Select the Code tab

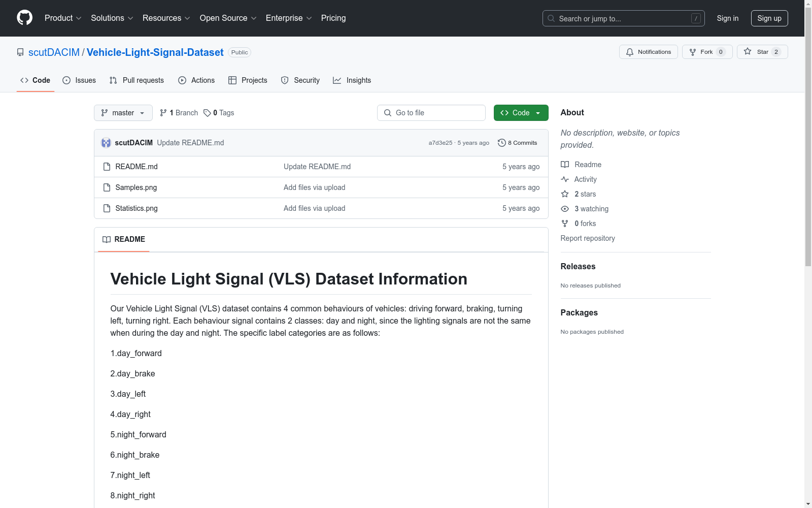point(36,80)
